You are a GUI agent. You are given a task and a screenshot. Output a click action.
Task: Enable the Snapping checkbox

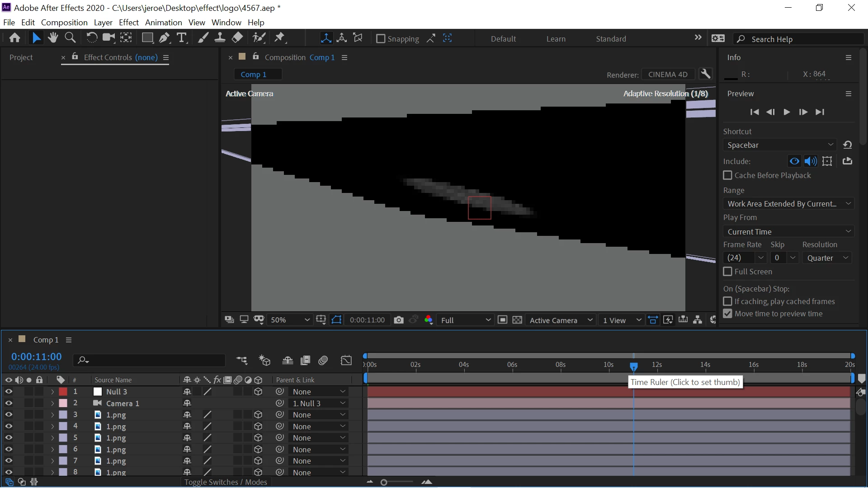point(381,39)
